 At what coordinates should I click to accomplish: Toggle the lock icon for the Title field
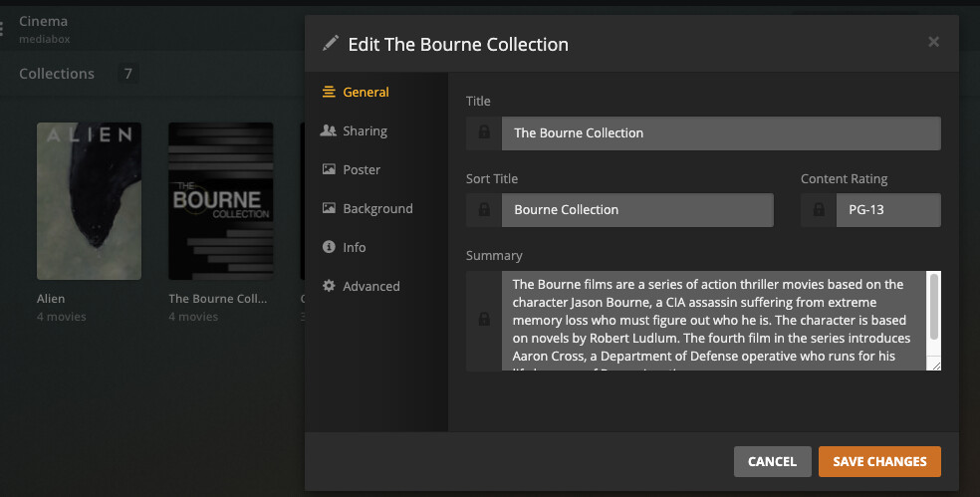pos(484,132)
